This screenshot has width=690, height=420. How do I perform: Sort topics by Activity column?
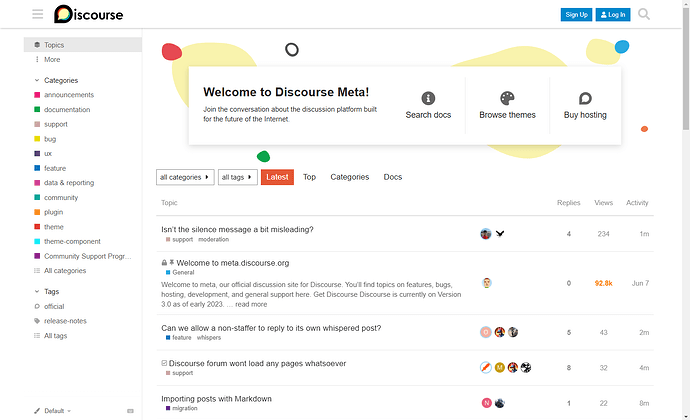pos(637,203)
